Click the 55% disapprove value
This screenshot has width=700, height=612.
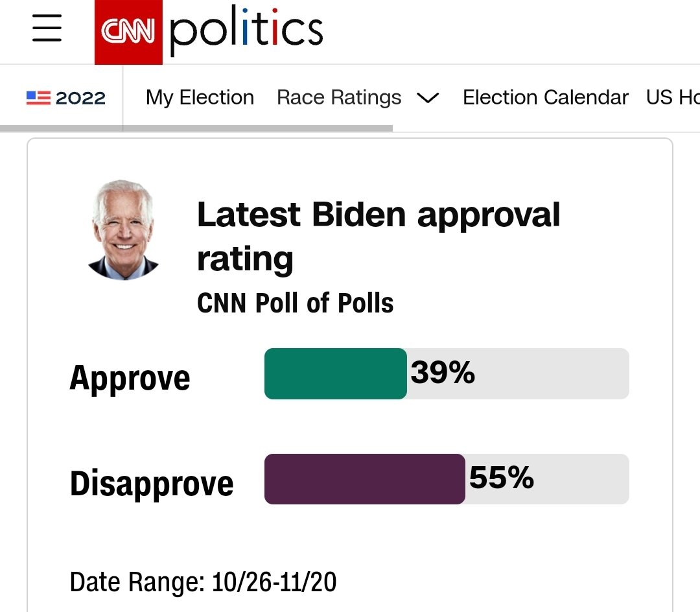click(x=501, y=478)
